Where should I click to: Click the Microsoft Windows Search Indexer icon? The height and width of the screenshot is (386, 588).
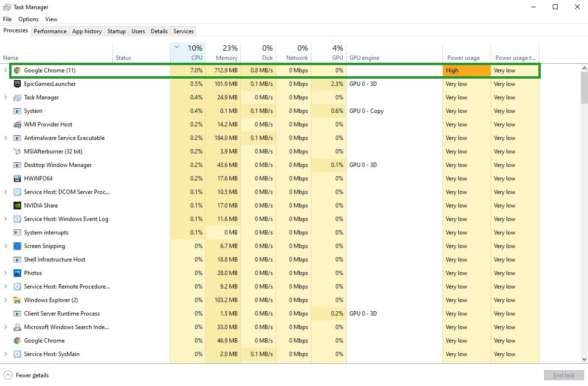17,327
